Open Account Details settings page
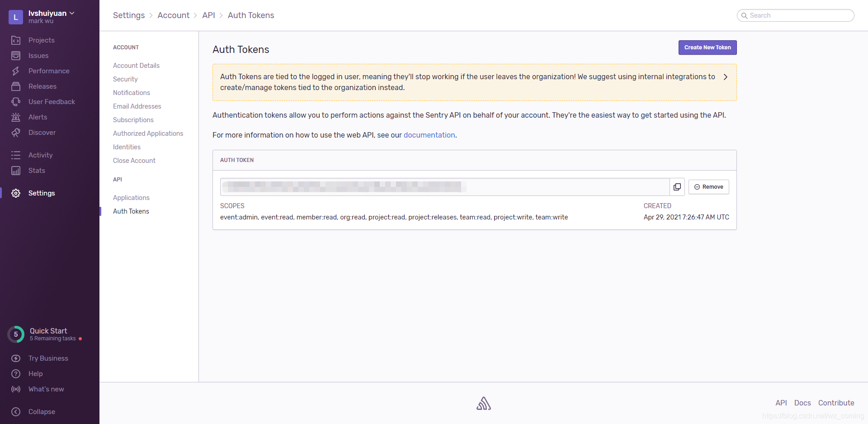The height and width of the screenshot is (424, 868). pyautogui.click(x=136, y=66)
